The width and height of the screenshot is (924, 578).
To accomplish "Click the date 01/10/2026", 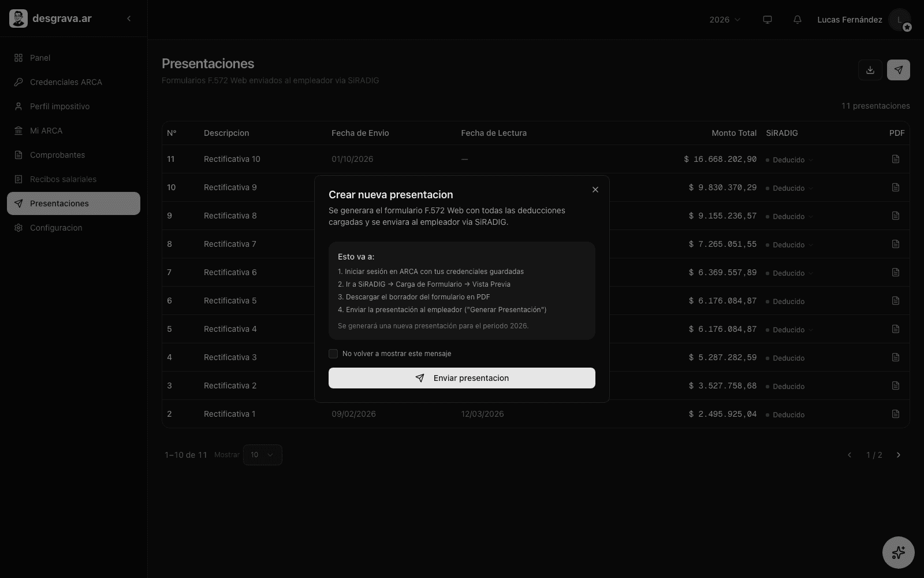I will [352, 159].
